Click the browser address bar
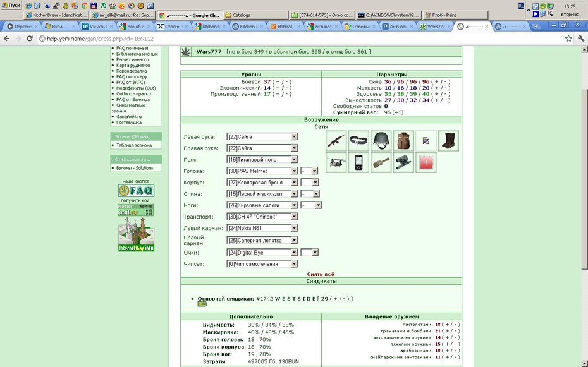The image size is (588, 367). tap(300, 39)
